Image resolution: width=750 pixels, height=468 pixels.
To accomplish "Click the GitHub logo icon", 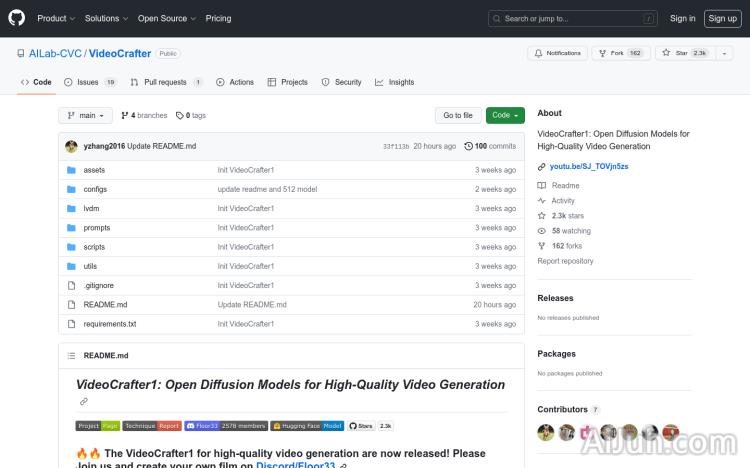I will [x=18, y=18].
